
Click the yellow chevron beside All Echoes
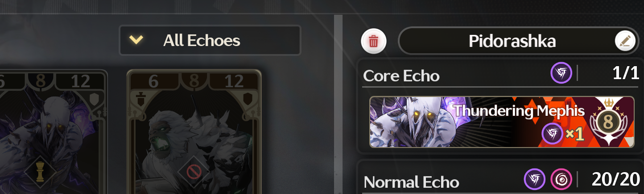point(136,40)
